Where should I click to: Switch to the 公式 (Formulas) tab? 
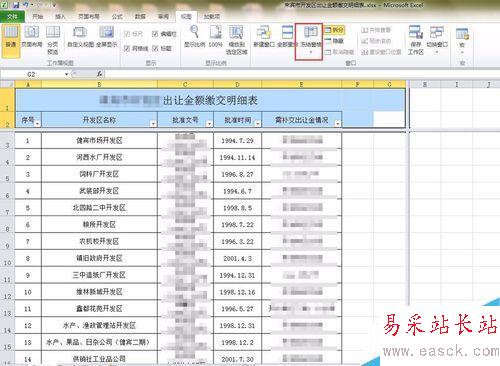pos(117,16)
